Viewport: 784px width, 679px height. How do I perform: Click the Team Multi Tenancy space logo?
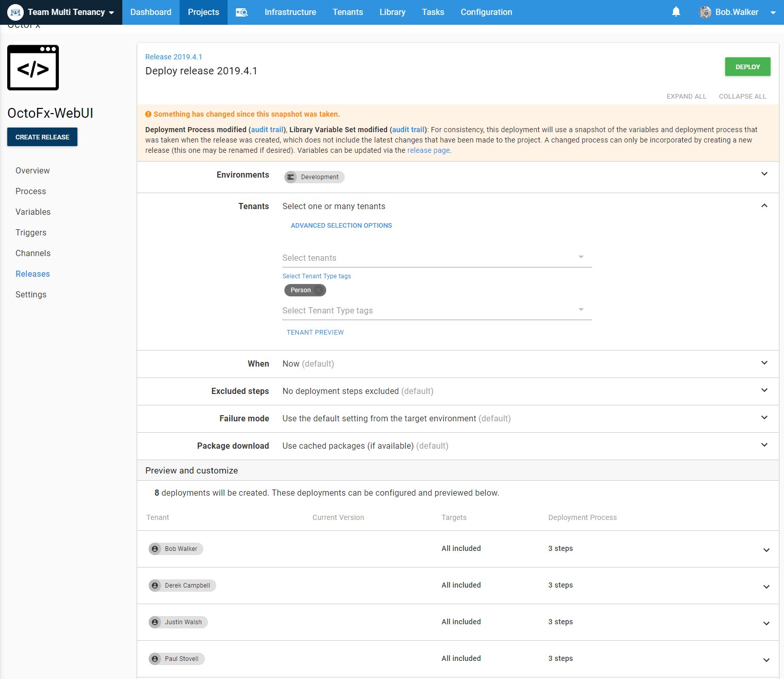[15, 12]
